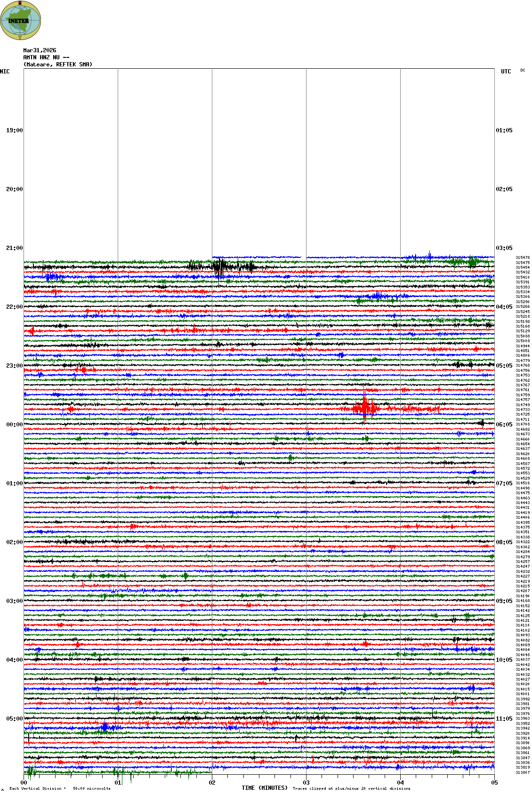Select the 19:00 local time marker
The height and width of the screenshot is (795, 532).
(14, 130)
